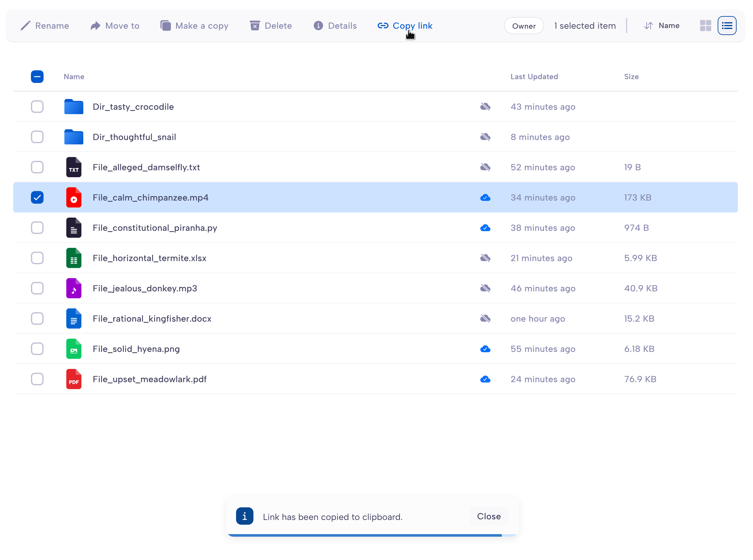Click the Move to toolbar label

pos(122,26)
